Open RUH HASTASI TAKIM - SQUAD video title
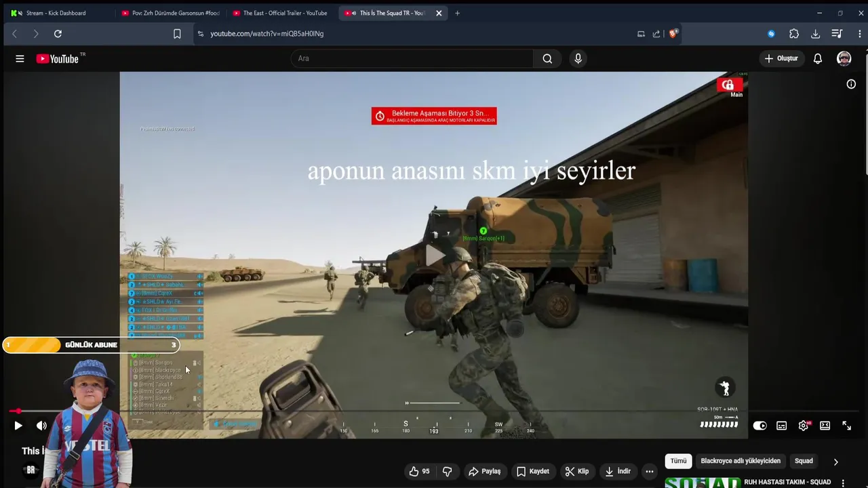868x488 pixels. (x=787, y=483)
